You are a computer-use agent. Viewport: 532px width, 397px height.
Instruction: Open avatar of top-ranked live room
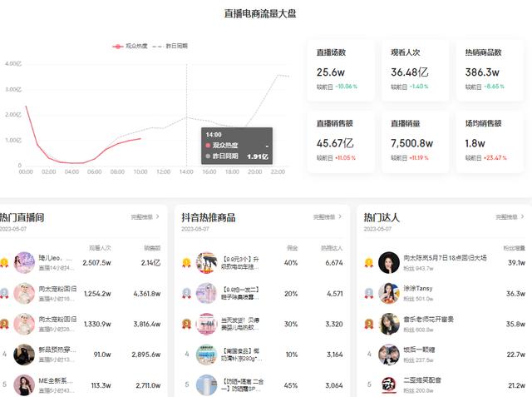(x=25, y=263)
